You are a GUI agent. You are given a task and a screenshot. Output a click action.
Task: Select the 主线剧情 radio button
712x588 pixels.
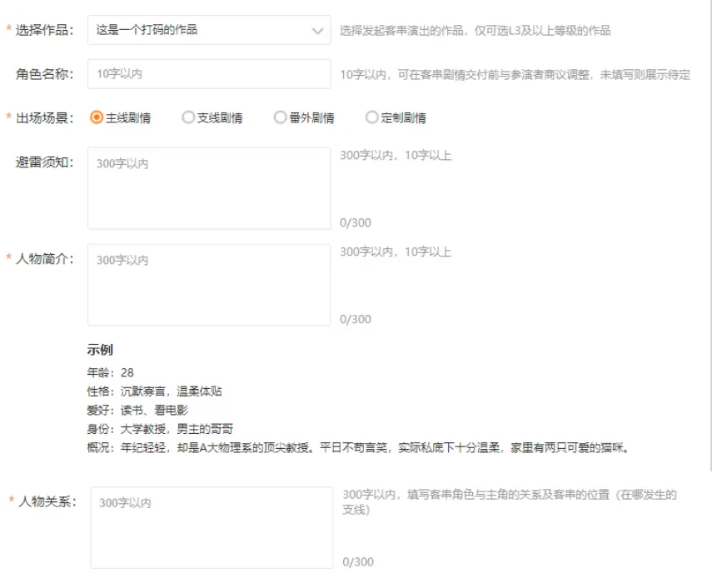[x=97, y=117]
